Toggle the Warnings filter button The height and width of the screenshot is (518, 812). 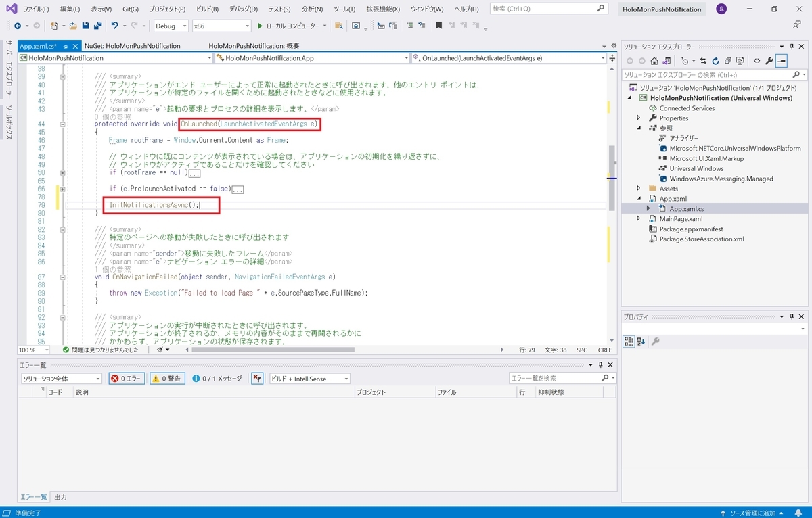tap(166, 379)
